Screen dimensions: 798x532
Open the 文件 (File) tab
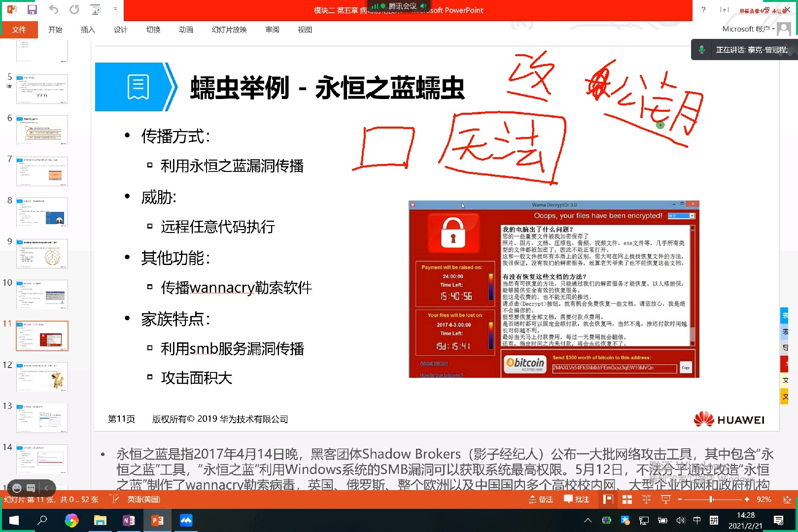click(x=19, y=30)
